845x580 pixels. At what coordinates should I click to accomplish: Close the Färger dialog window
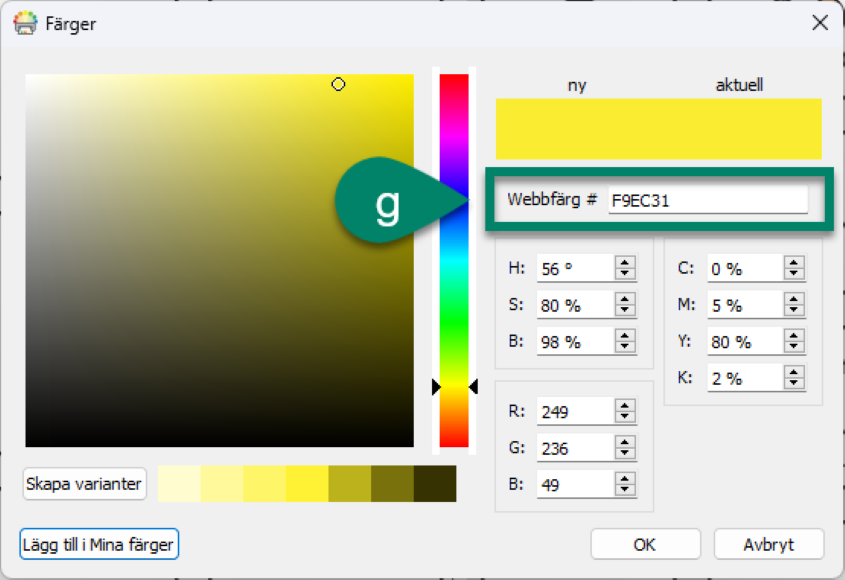pos(819,23)
